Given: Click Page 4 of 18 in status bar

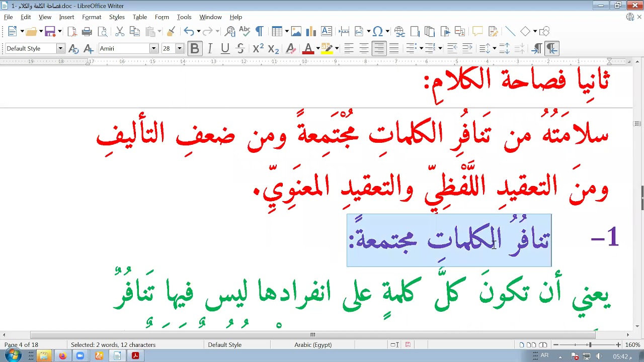Looking at the screenshot, I should (x=21, y=345).
